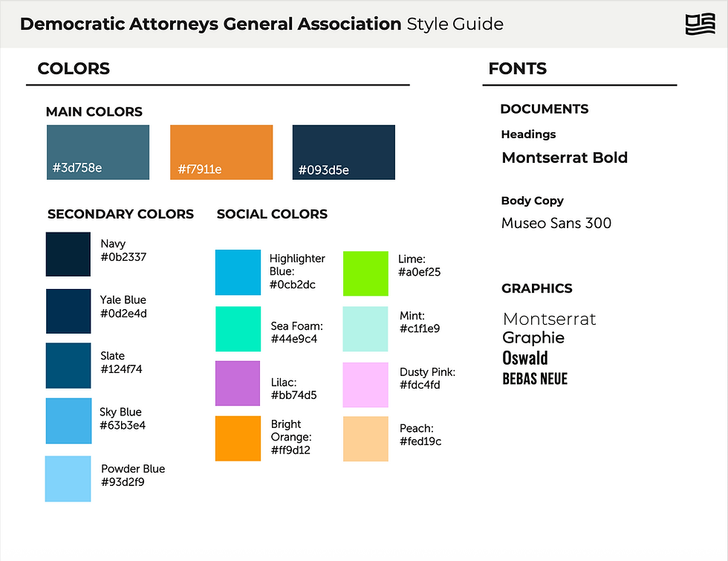The height and width of the screenshot is (561, 728).
Task: Click the hex code '#63b3e4'
Action: (123, 425)
